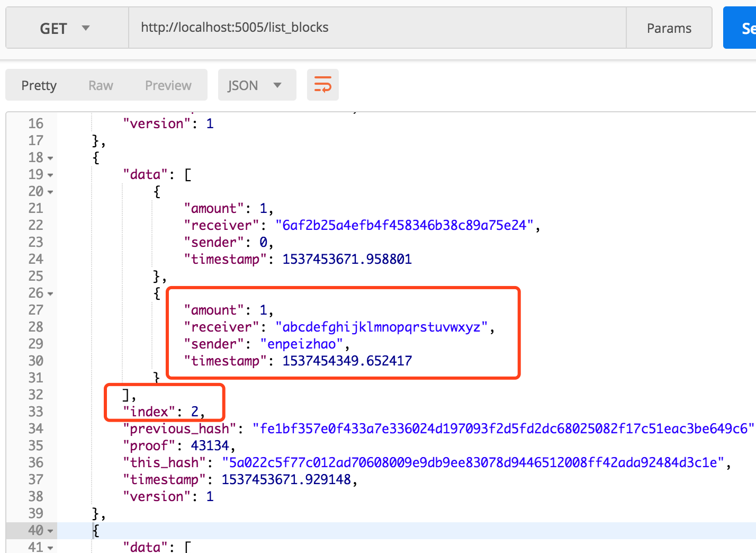Collapse the object at line 20
The image size is (756, 553).
(x=50, y=192)
